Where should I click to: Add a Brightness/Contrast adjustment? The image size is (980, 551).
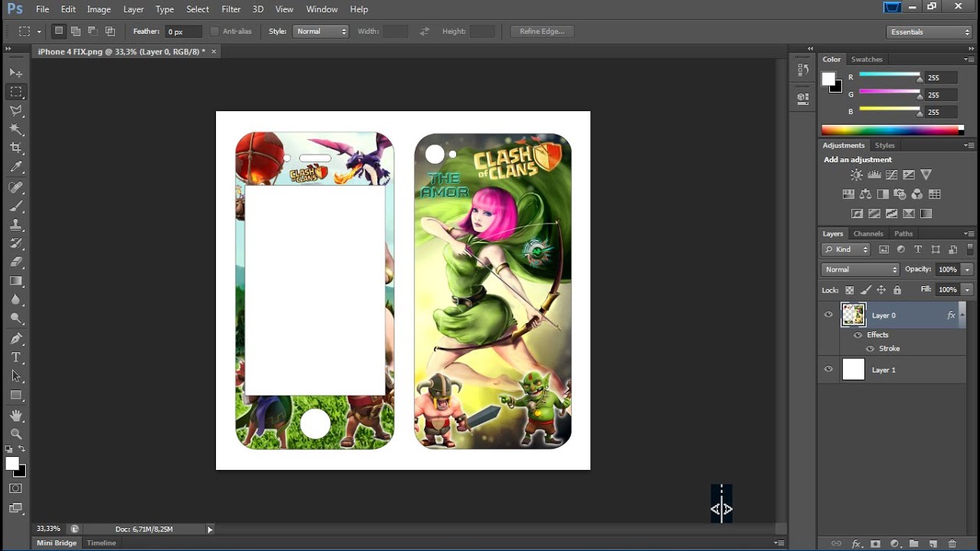[x=856, y=175]
